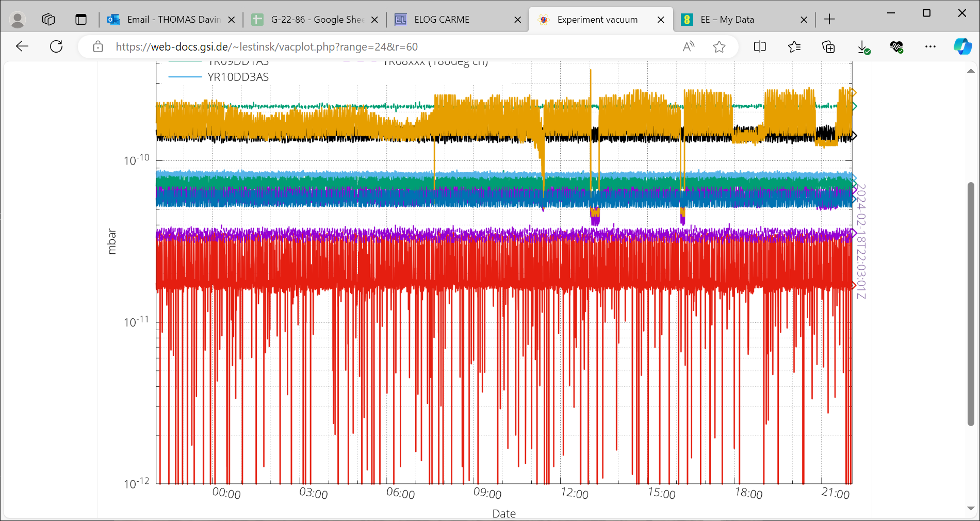Open the Downloads panel
980x521 pixels.
(x=863, y=47)
